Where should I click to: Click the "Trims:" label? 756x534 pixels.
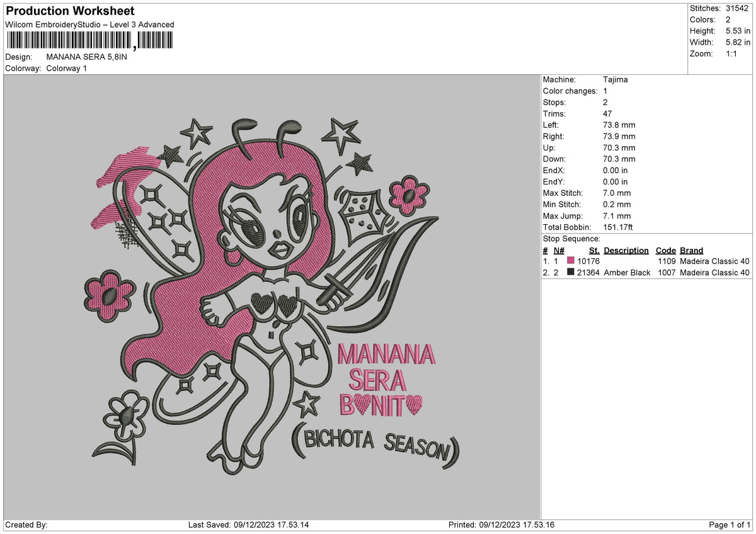click(x=554, y=113)
